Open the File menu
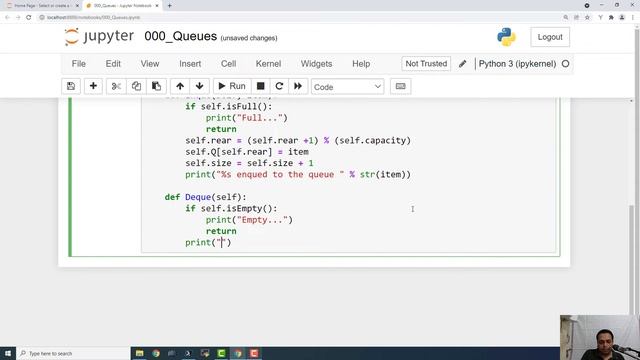Image resolution: width=640 pixels, height=360 pixels. (x=78, y=64)
